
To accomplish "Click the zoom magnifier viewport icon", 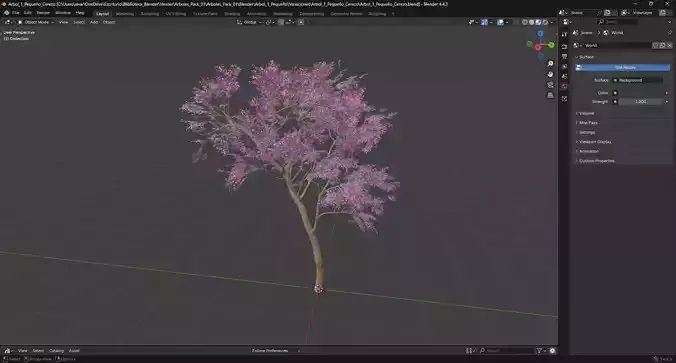I will point(550,64).
